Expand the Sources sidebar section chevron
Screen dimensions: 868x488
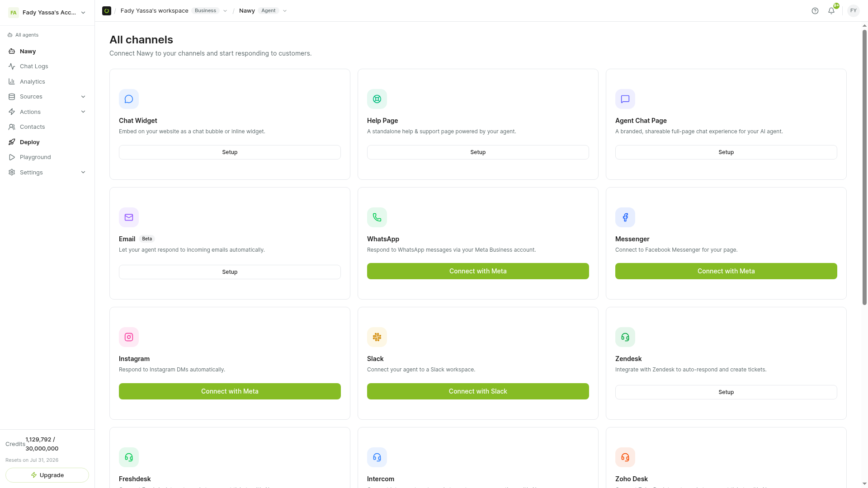tap(83, 97)
